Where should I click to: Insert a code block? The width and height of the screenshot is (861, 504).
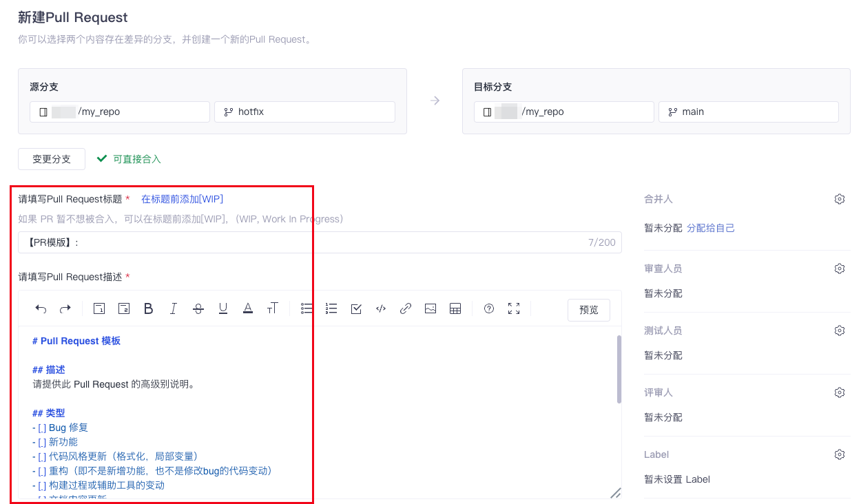coord(381,309)
